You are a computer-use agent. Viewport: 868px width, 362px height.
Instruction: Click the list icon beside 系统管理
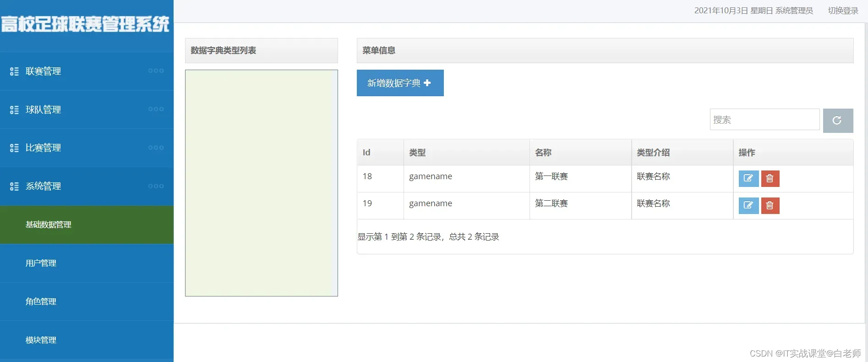[x=14, y=186]
